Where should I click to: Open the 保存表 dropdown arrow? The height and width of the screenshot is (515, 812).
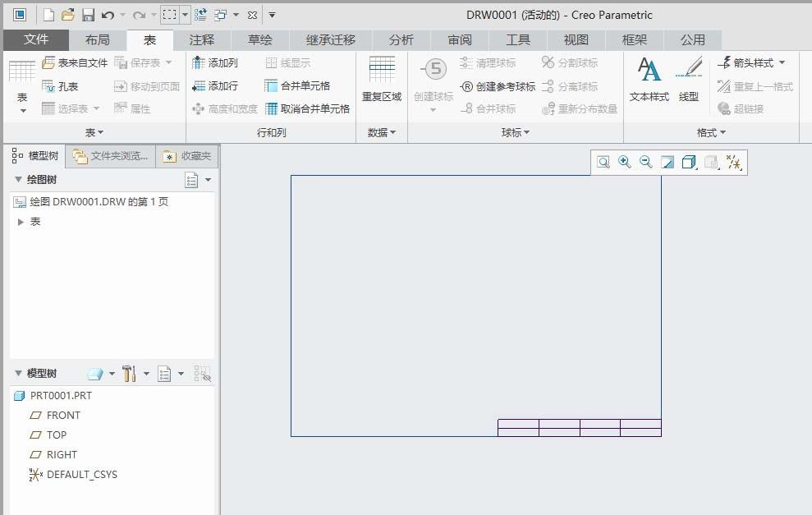click(168, 62)
